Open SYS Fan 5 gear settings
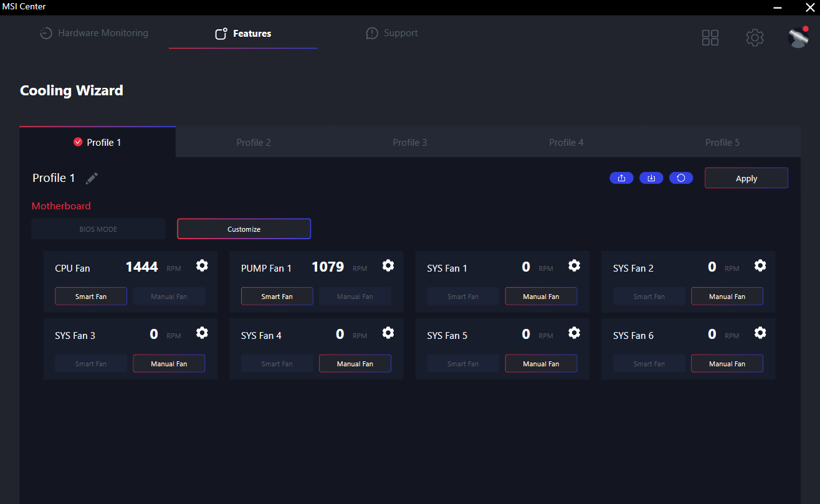This screenshot has height=504, width=820. tap(574, 333)
